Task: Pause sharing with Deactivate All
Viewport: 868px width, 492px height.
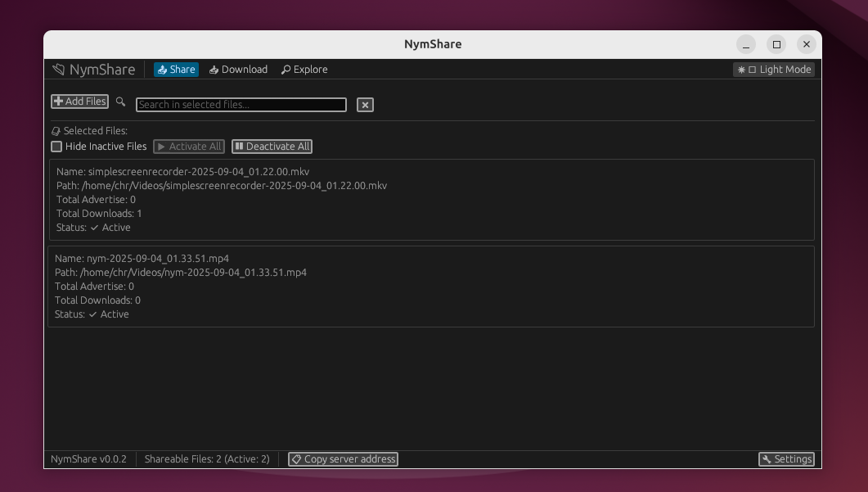Action: click(272, 147)
